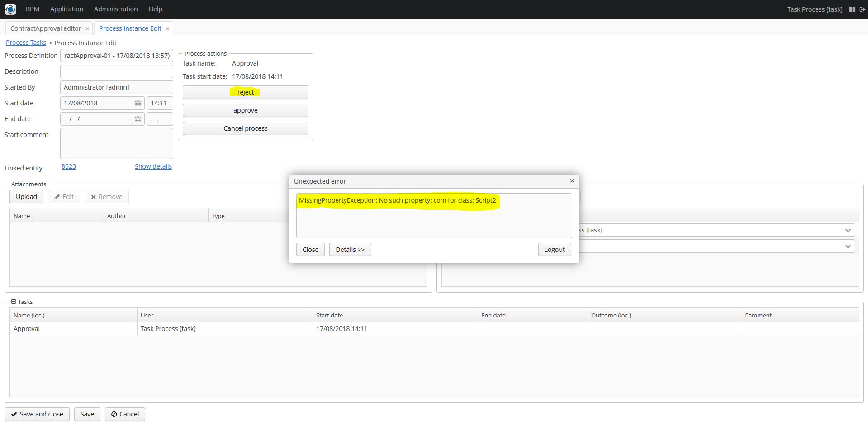Click the Save and close button
The width and height of the screenshot is (868, 435).
click(x=37, y=414)
